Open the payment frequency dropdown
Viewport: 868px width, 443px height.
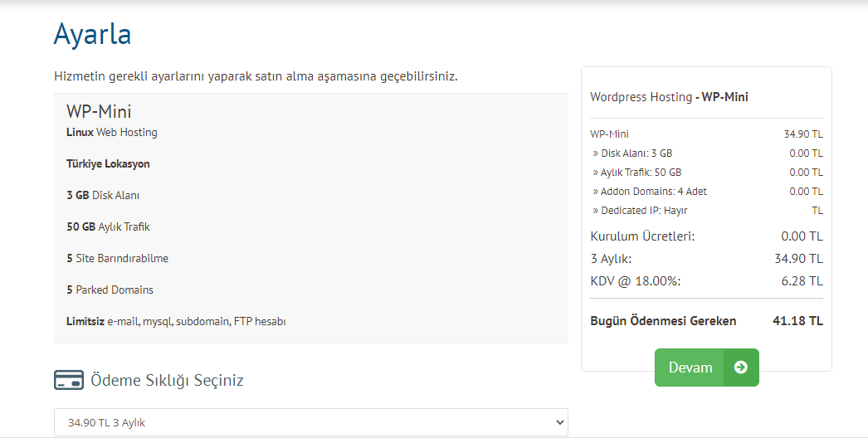[x=310, y=422]
